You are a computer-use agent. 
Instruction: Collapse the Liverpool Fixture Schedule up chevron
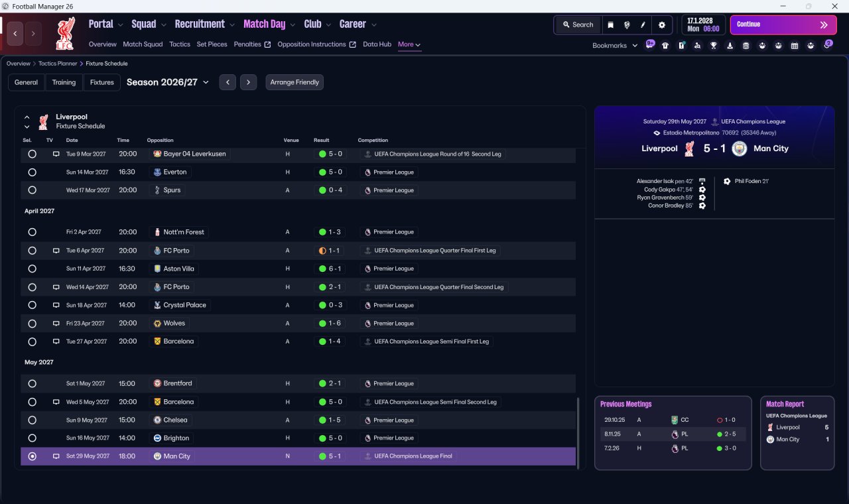click(x=27, y=117)
